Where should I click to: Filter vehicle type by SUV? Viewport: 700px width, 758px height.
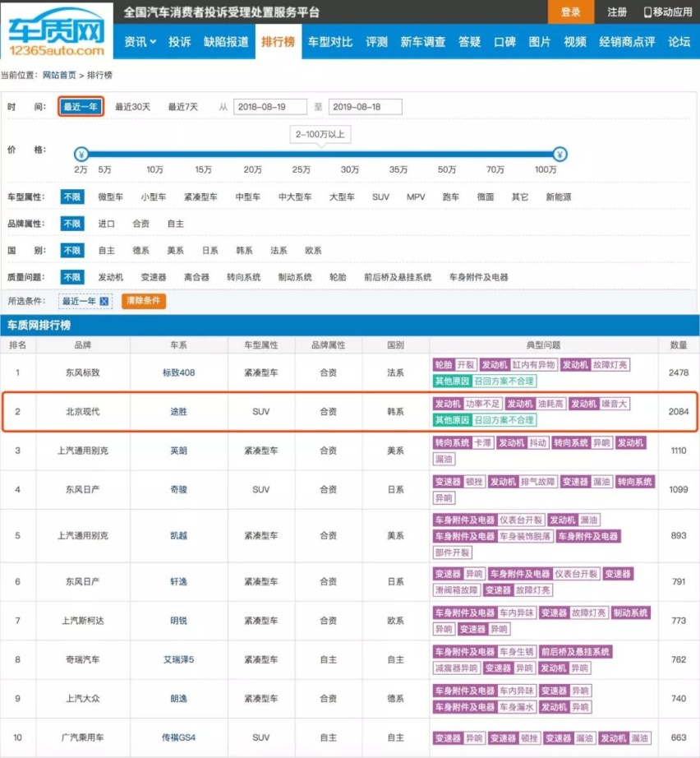[x=380, y=197]
